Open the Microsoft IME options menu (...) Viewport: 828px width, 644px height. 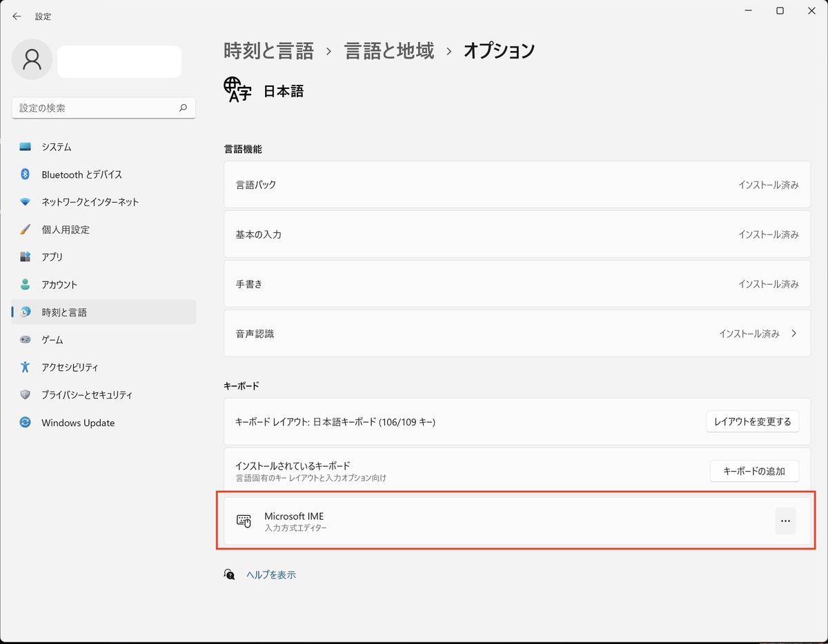click(x=785, y=521)
